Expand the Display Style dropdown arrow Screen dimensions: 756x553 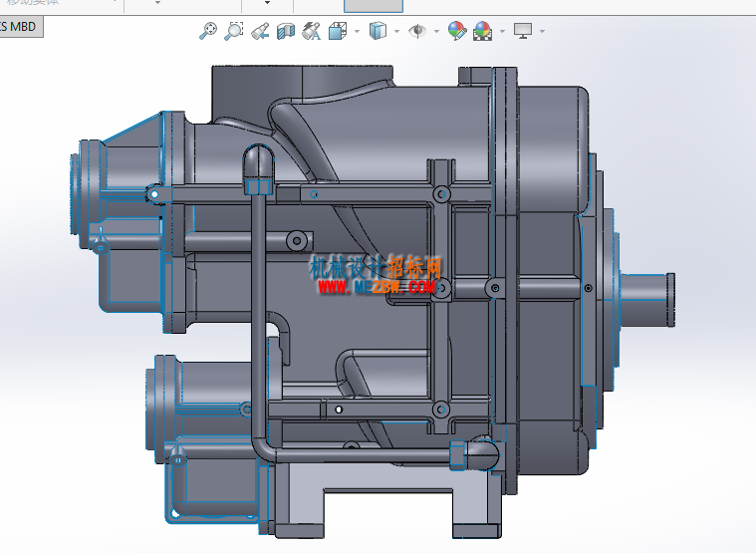[396, 31]
